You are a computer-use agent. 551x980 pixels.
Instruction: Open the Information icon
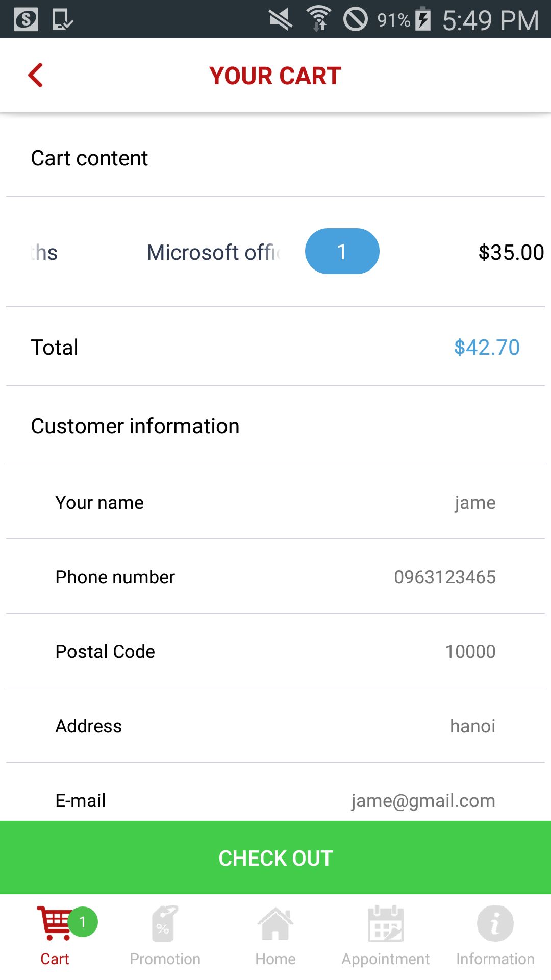point(495,924)
